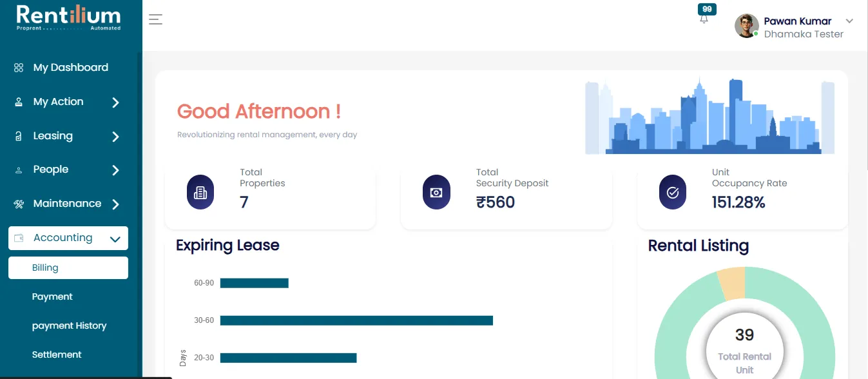Click the 30-60 days lease bar
The width and height of the screenshot is (868, 379).
click(356, 320)
